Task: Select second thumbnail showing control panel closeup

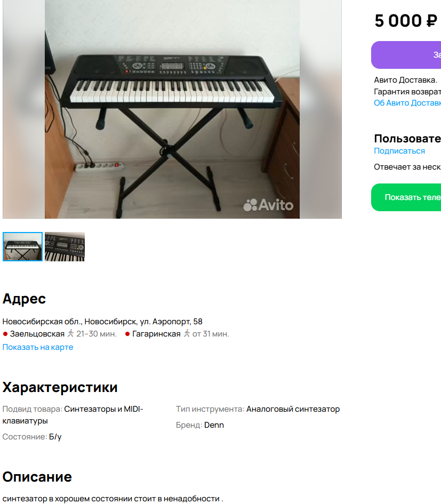Action: coord(65,246)
